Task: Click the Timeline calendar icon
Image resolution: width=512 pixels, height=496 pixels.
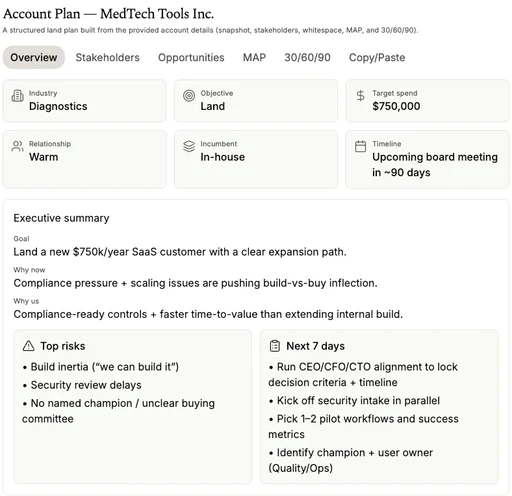Action: 360,146
